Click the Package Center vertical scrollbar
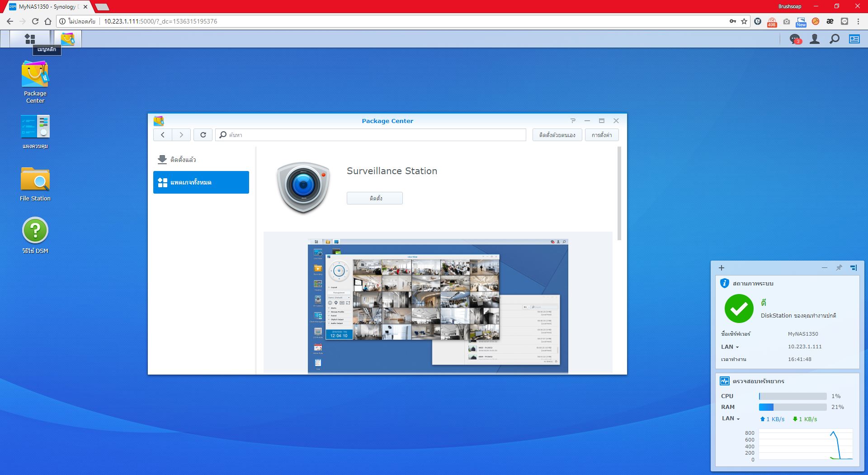The height and width of the screenshot is (475, 868). 619,194
